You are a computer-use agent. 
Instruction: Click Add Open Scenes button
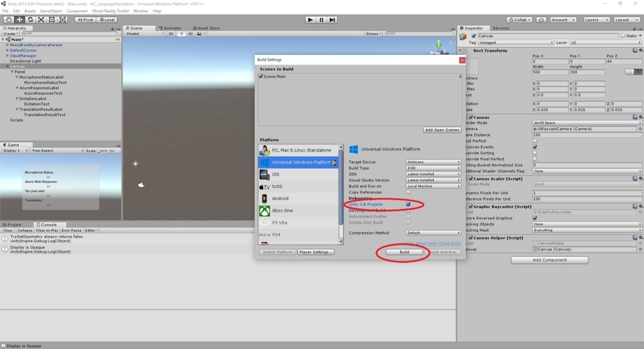442,130
